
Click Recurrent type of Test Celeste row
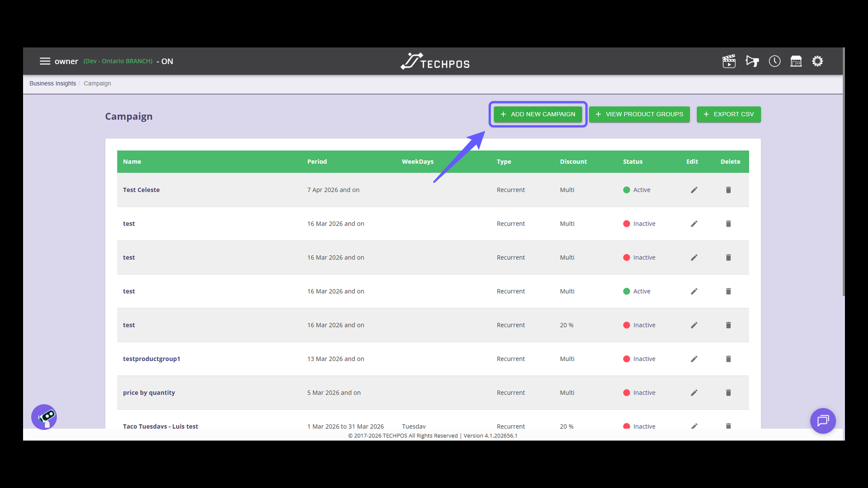pos(511,190)
